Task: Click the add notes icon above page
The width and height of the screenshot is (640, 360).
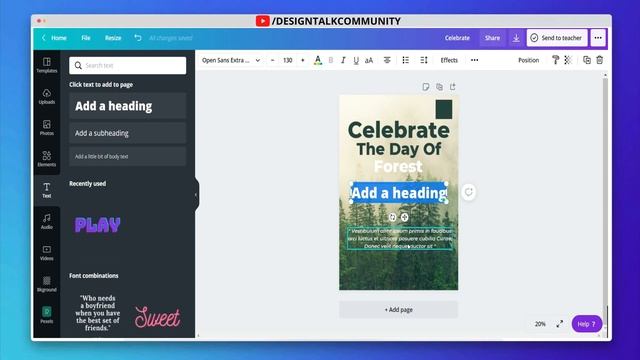Action: (x=426, y=87)
